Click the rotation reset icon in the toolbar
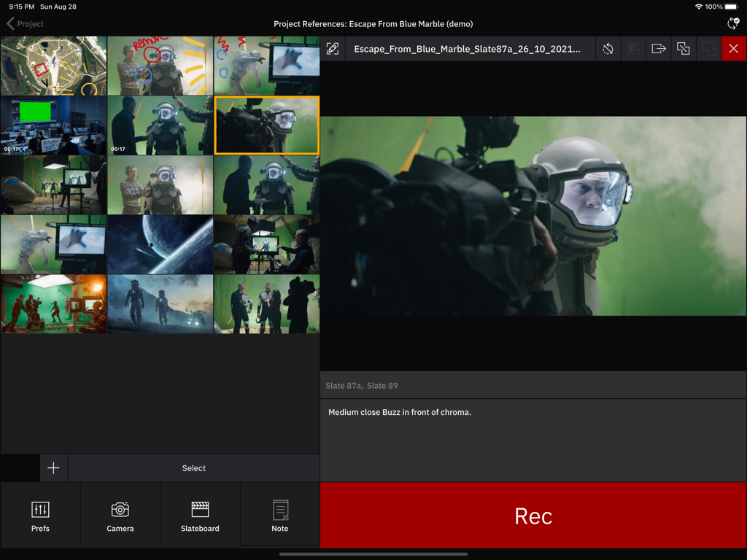The width and height of the screenshot is (747, 560). coord(608,48)
